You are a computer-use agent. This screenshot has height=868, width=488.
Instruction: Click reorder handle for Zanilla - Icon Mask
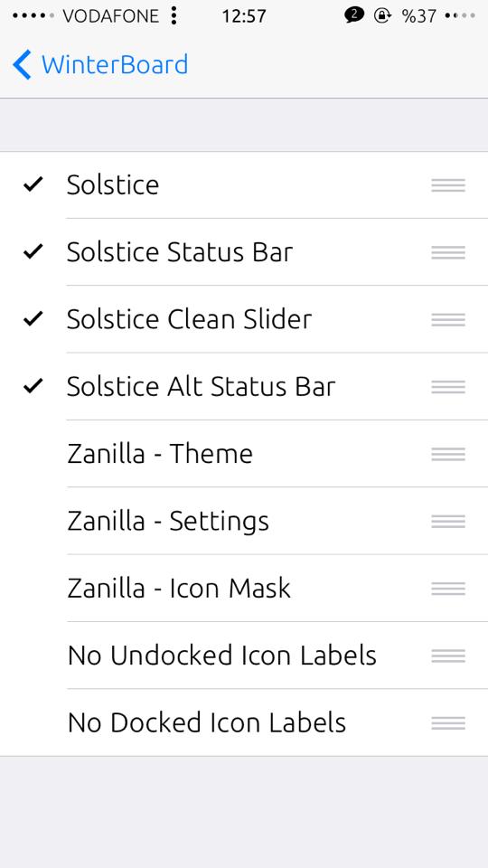448,589
